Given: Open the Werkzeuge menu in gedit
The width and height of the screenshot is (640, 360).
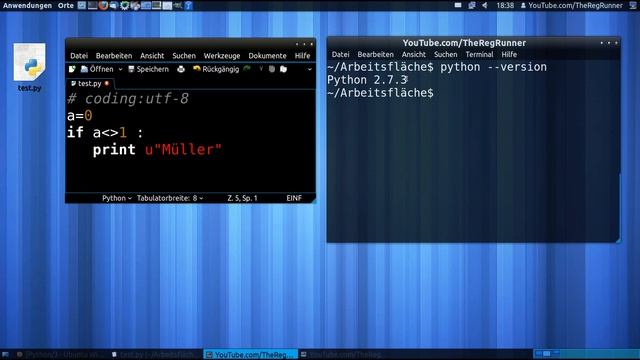Looking at the screenshot, I should point(222,56).
